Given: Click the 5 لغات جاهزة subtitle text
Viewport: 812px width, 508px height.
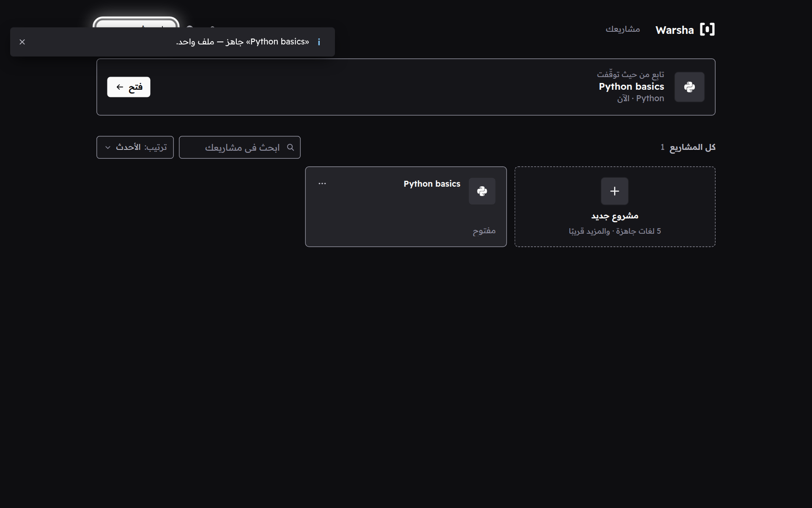Looking at the screenshot, I should tap(614, 231).
